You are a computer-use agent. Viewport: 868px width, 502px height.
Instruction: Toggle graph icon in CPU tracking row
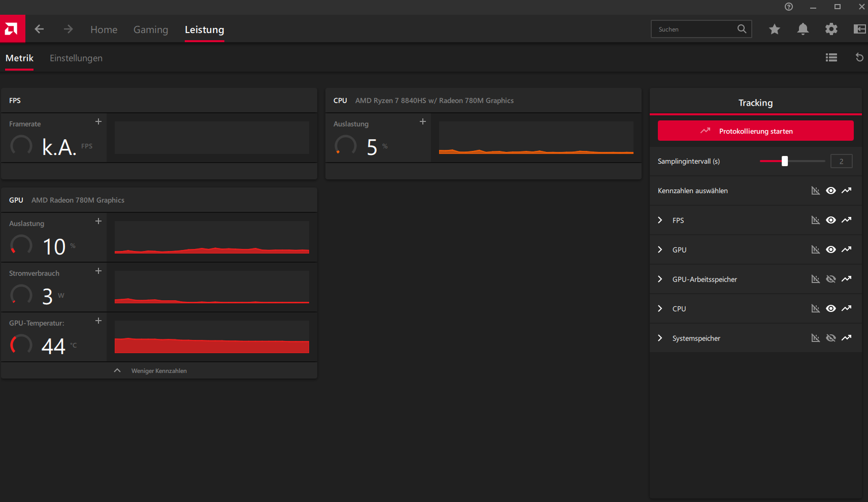pos(815,308)
